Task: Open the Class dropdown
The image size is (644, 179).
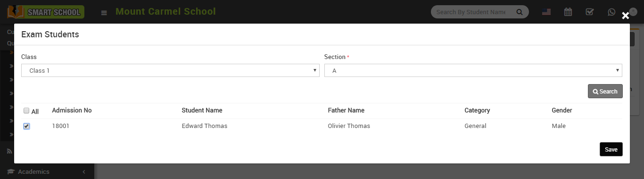Action: click(x=170, y=70)
